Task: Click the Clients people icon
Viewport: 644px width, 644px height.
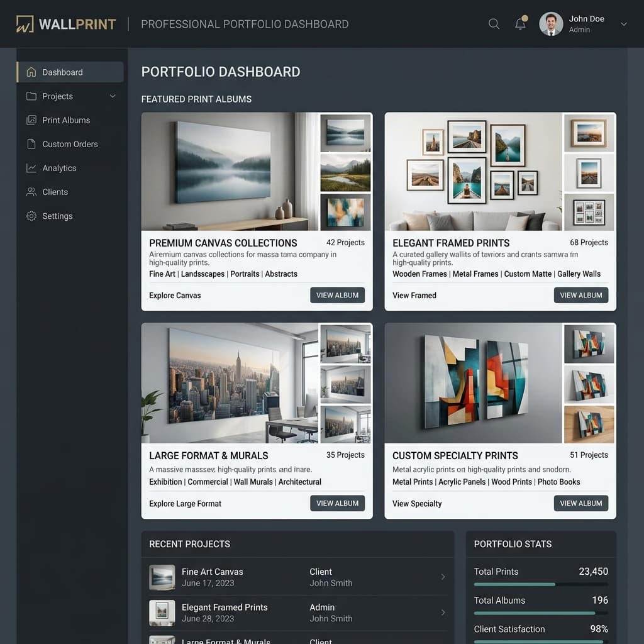Action: (31, 192)
